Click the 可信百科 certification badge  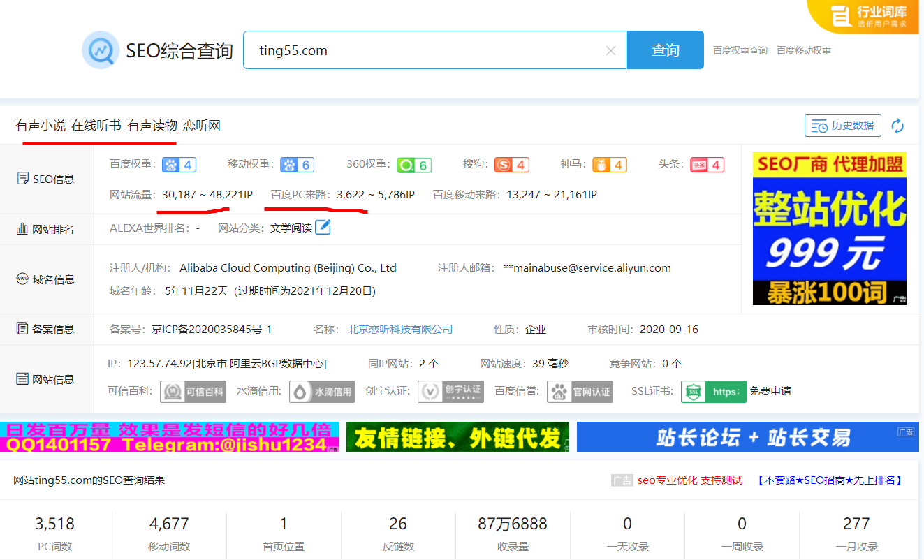point(193,392)
